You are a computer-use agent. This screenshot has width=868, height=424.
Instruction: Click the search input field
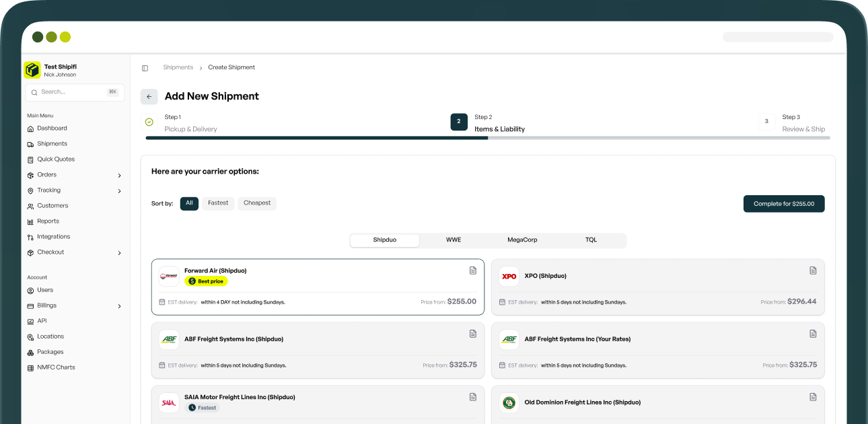coord(75,92)
